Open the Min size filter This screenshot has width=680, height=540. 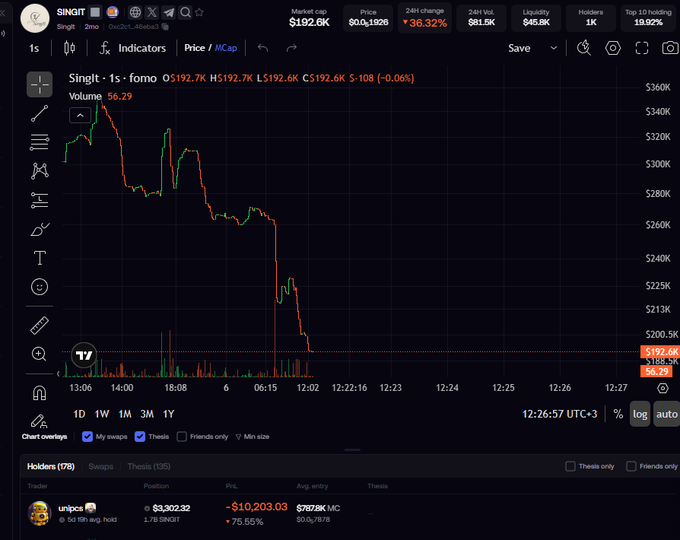[x=252, y=437]
